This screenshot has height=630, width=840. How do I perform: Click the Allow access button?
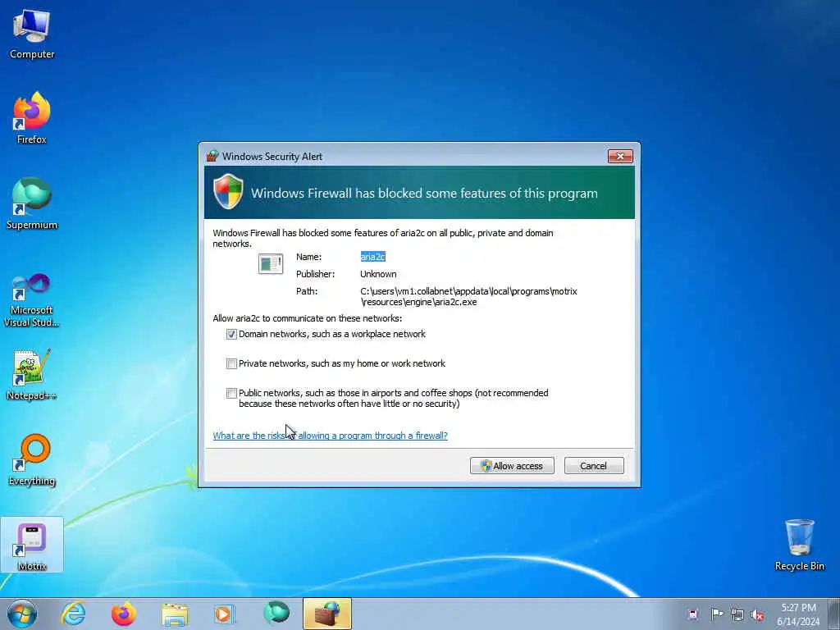[x=512, y=466]
